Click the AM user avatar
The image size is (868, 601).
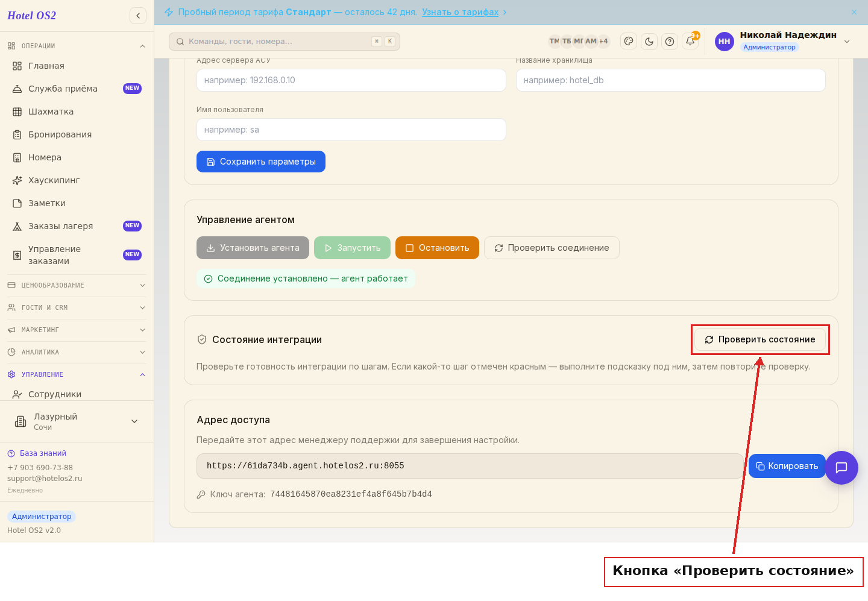[591, 42]
